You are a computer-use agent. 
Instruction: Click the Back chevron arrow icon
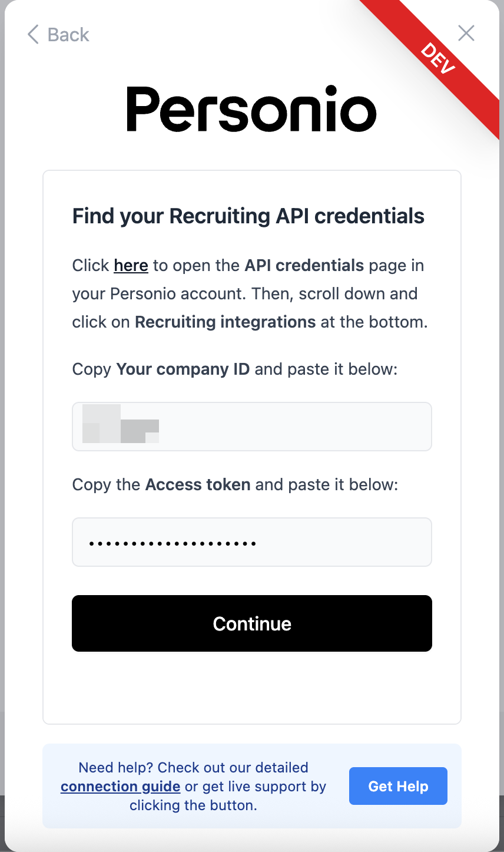[x=33, y=35]
